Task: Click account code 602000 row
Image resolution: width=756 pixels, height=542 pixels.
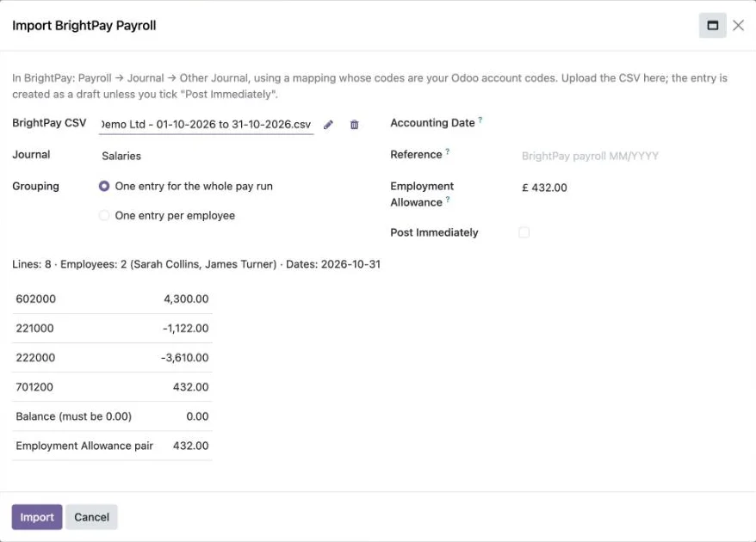Action: click(x=112, y=299)
